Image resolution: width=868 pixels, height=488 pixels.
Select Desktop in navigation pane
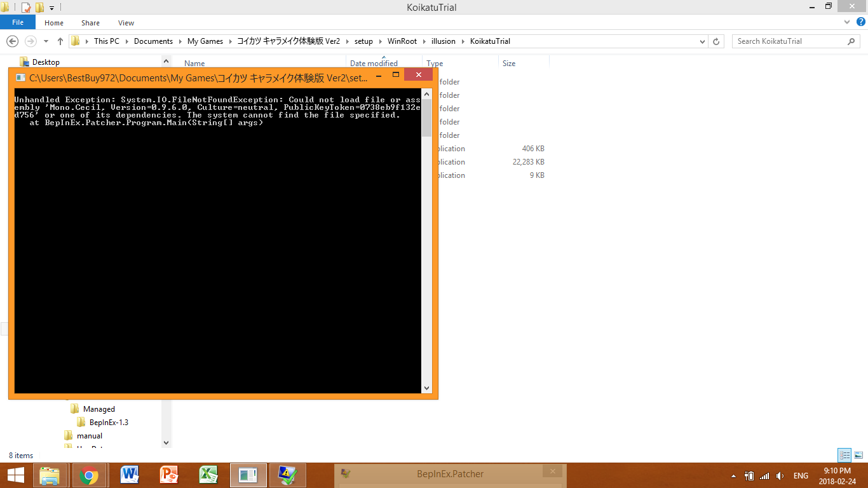tap(46, 62)
